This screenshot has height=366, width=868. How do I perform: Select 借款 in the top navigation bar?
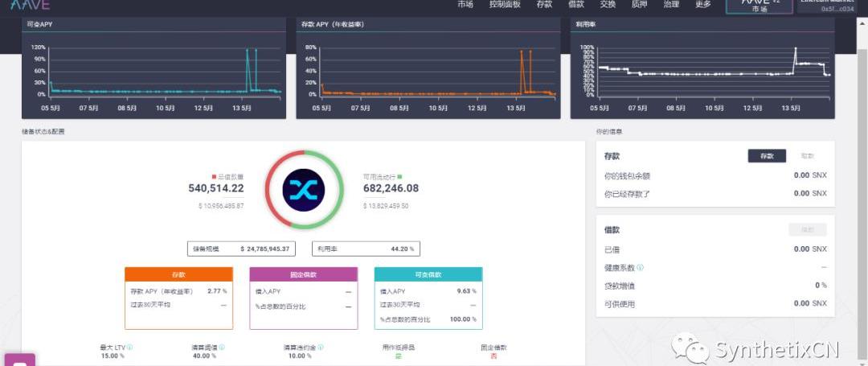576,5
